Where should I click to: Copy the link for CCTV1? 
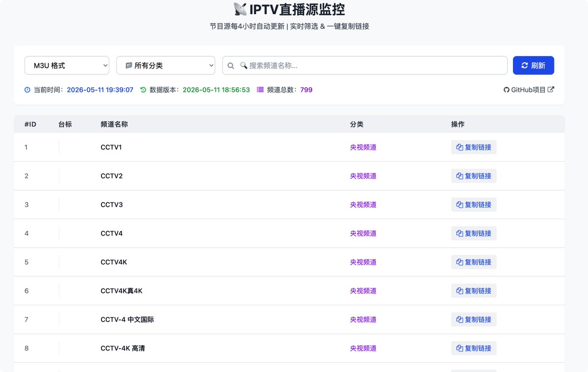coord(474,147)
